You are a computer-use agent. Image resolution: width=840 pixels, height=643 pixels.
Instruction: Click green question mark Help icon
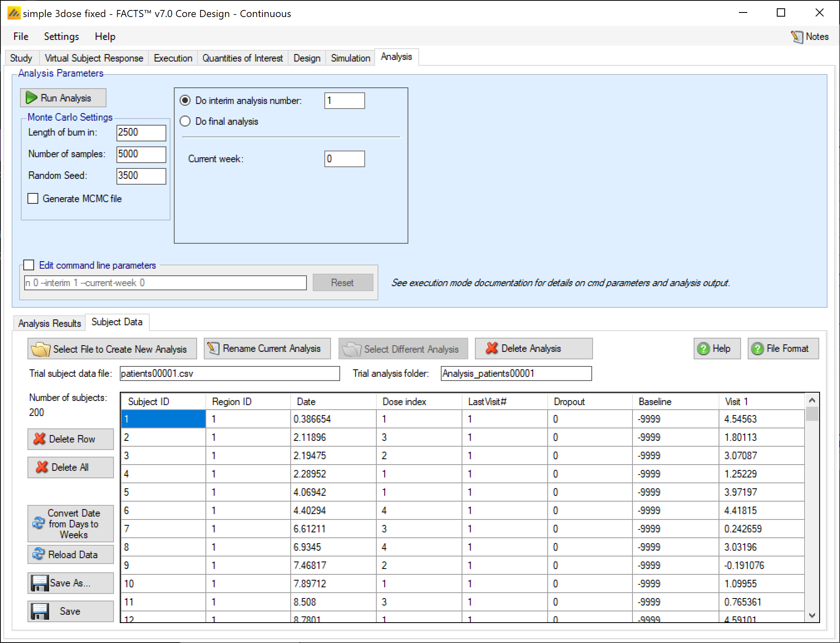(x=703, y=349)
